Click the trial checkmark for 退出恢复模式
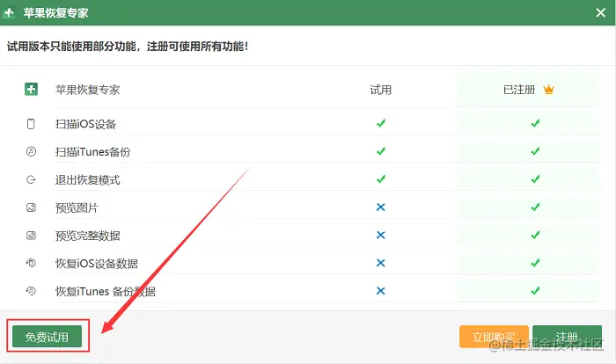Screen dimensions: 616x364 tap(381, 179)
